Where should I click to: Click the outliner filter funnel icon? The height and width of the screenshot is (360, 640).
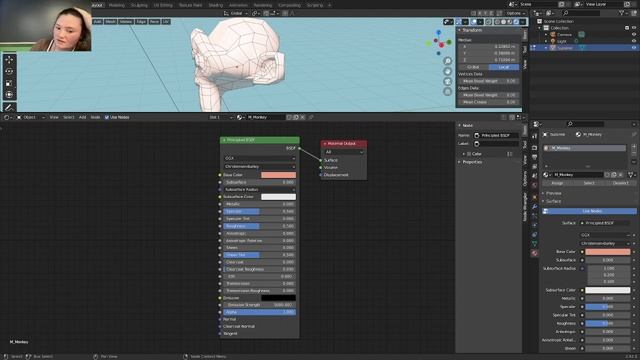click(621, 13)
